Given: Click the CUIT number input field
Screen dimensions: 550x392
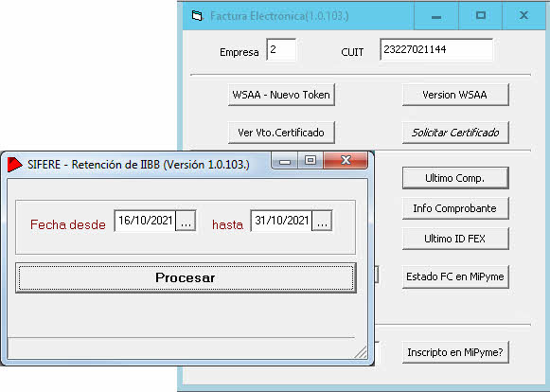Looking at the screenshot, I should [436, 49].
